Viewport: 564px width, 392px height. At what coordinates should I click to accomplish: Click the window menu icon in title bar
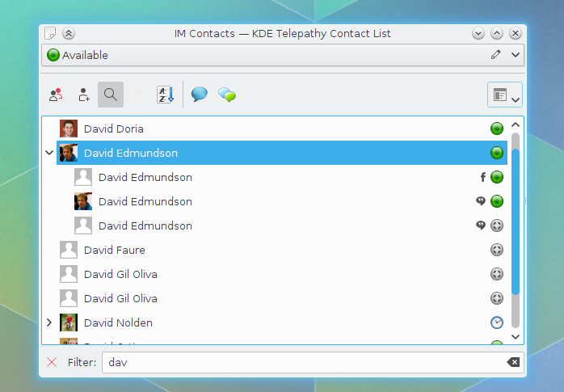50,33
